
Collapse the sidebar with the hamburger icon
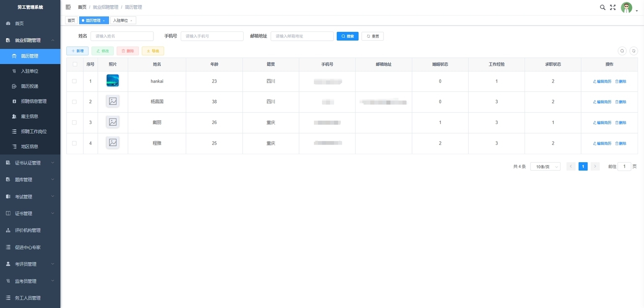point(68,7)
